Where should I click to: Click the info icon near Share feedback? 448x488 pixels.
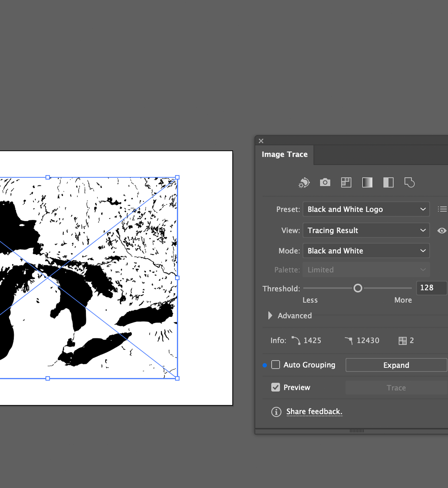click(276, 412)
